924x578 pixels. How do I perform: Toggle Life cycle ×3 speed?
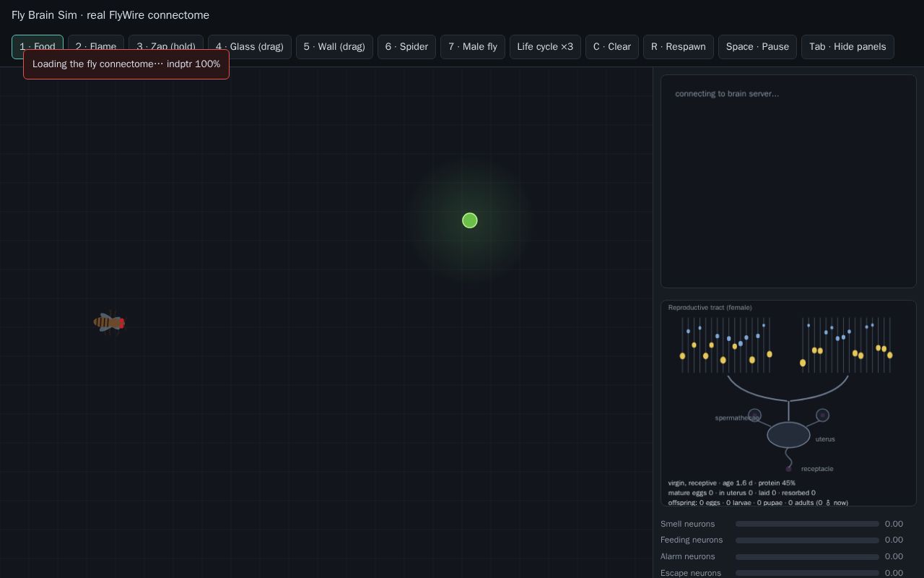pyautogui.click(x=545, y=47)
